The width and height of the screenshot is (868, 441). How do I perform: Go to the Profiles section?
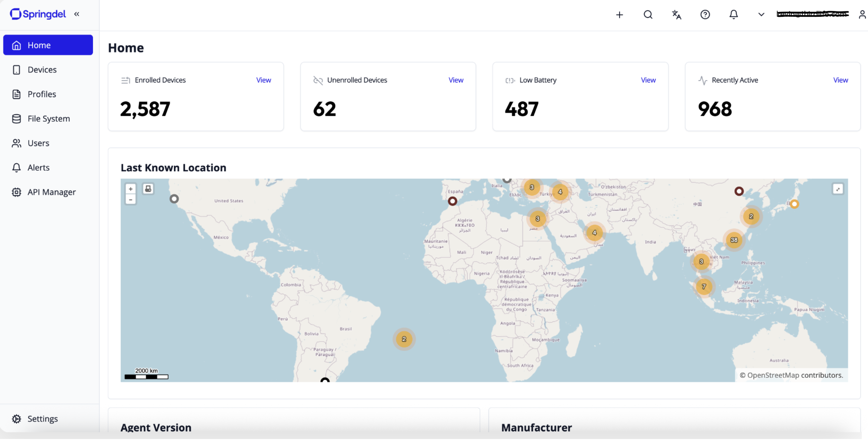click(x=42, y=94)
